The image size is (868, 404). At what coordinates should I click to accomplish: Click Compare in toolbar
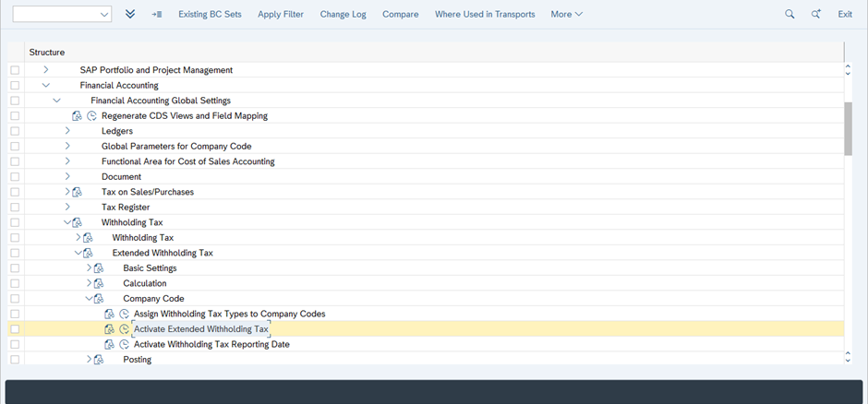point(400,15)
